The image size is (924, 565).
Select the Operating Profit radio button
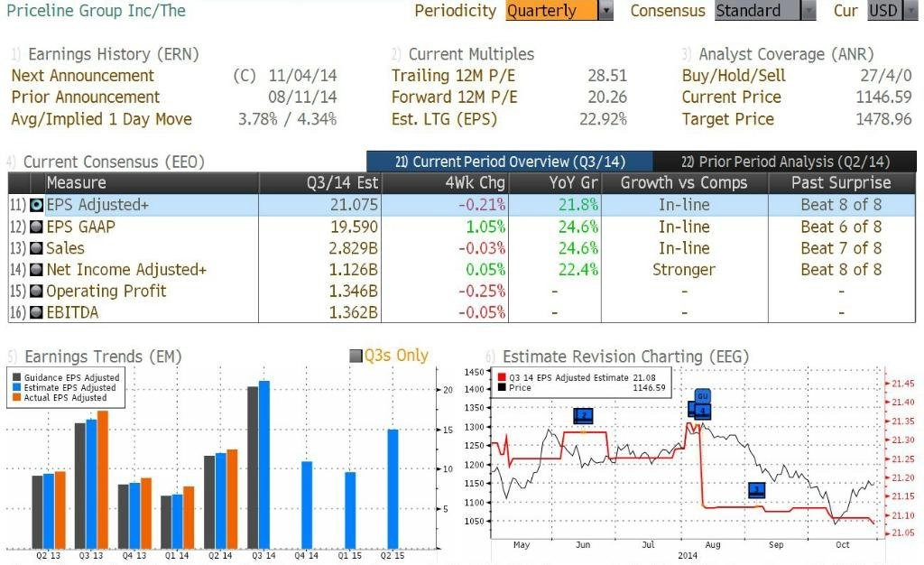36,291
